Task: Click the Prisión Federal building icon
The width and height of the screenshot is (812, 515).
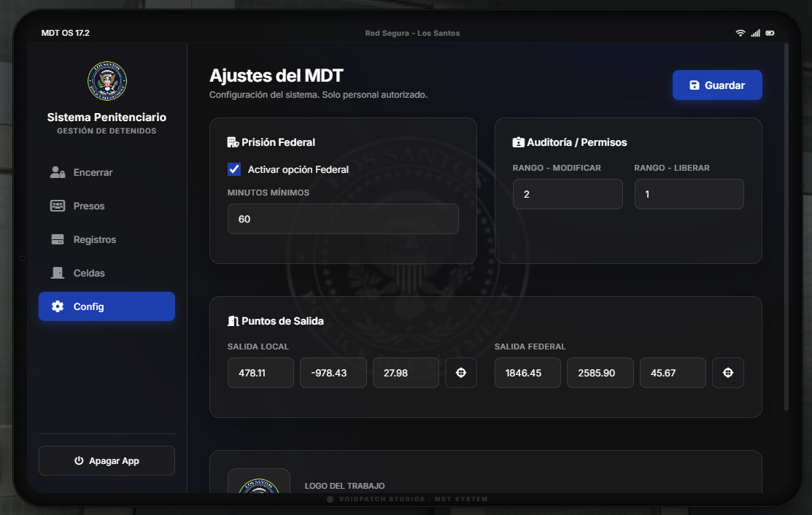Action: point(233,142)
